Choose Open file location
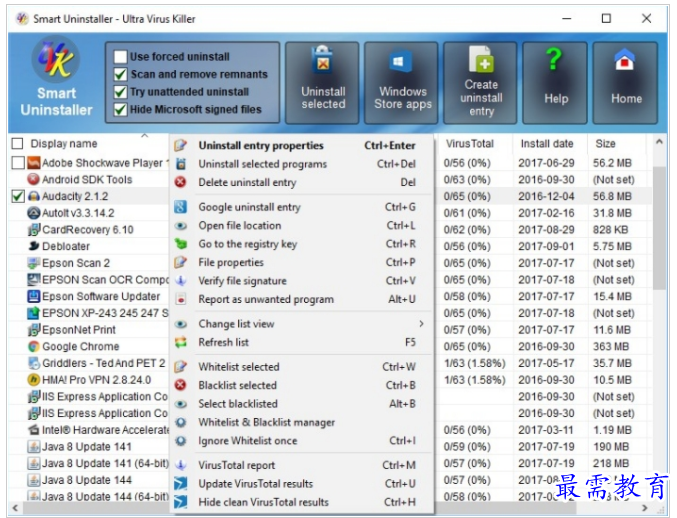This screenshot has height=518, width=677. point(302,226)
